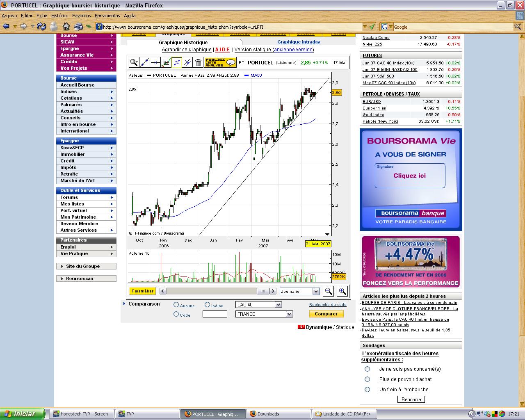Expand the Sicav&FCP sidebar submenu
525x420 pixels.
point(112,148)
